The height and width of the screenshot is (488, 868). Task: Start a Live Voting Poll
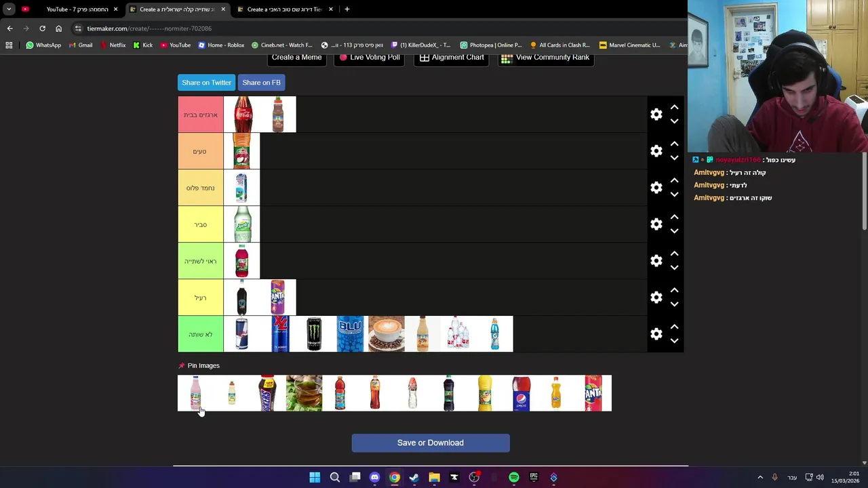(x=369, y=58)
